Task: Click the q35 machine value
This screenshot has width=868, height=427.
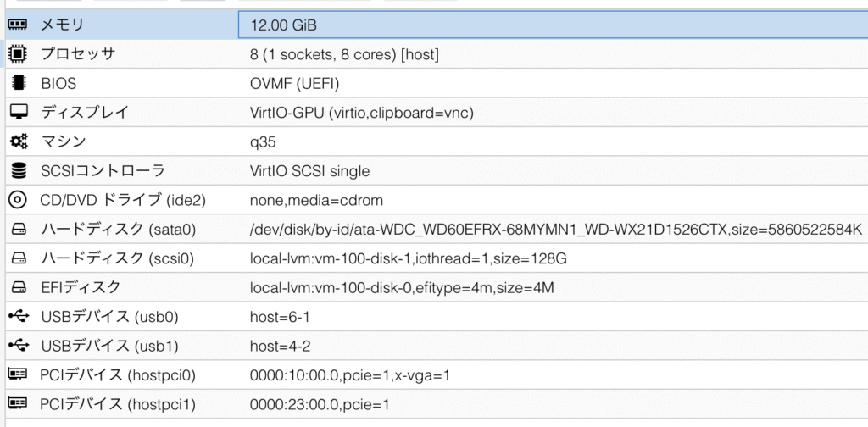Action: pyautogui.click(x=263, y=141)
